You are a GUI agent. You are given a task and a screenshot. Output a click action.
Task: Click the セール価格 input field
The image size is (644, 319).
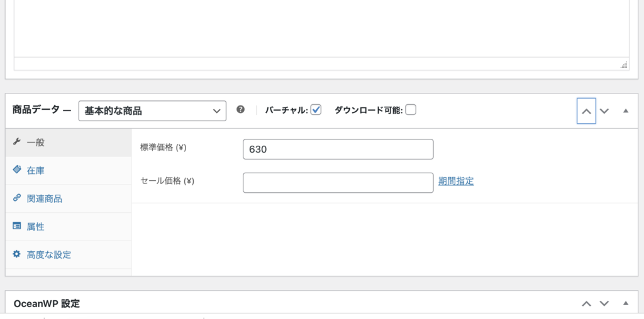tap(338, 183)
